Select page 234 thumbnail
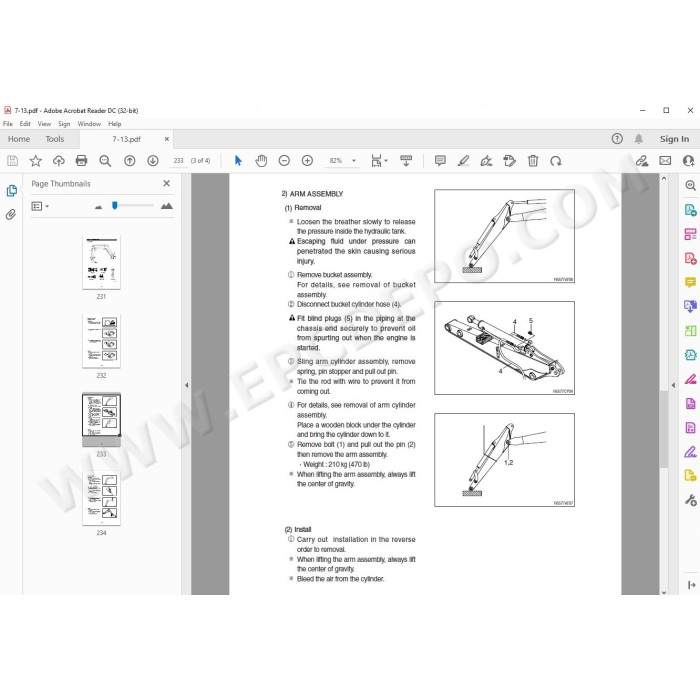The image size is (700, 700). pyautogui.click(x=101, y=499)
